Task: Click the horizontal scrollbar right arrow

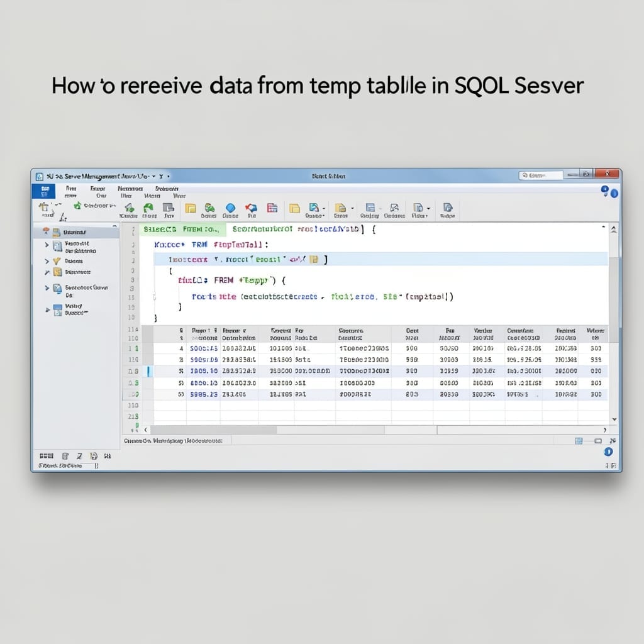Action: coord(604,430)
